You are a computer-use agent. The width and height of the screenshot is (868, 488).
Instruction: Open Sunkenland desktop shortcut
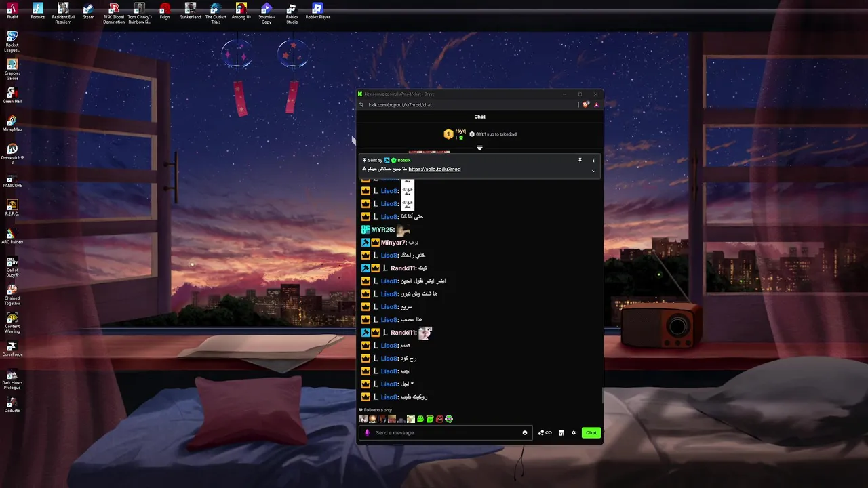[191, 11]
